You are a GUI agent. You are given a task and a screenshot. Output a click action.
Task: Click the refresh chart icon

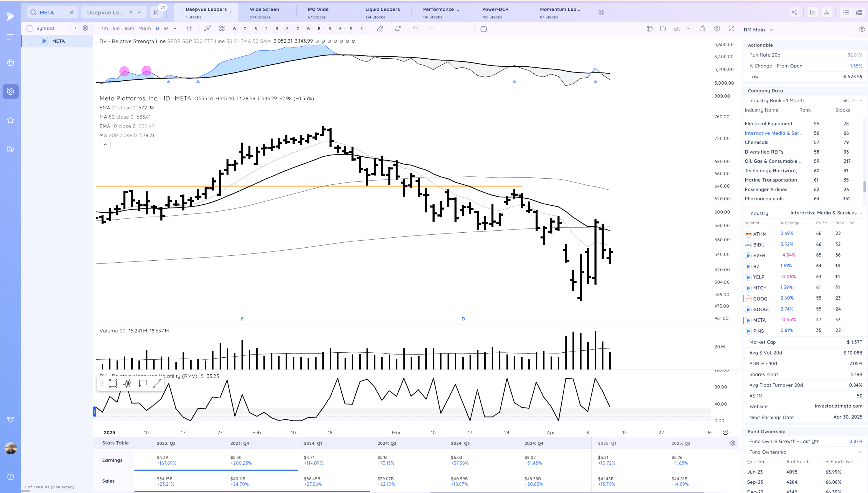tap(398, 28)
